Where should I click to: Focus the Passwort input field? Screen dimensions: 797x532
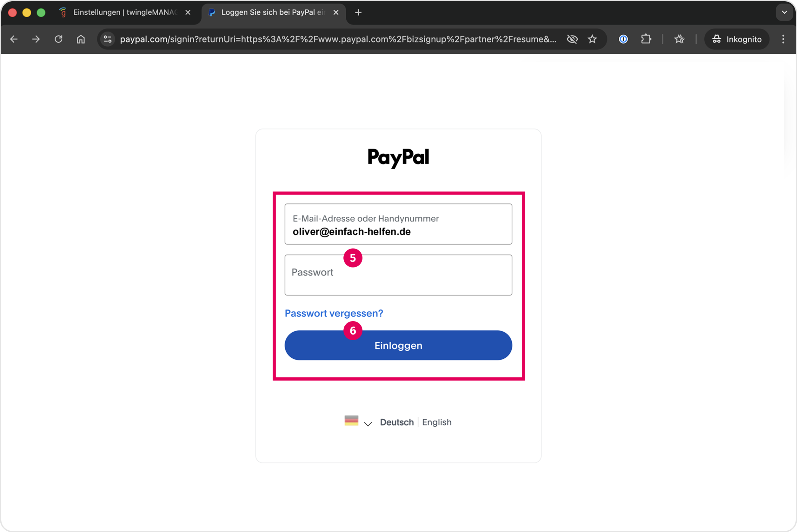tap(398, 275)
